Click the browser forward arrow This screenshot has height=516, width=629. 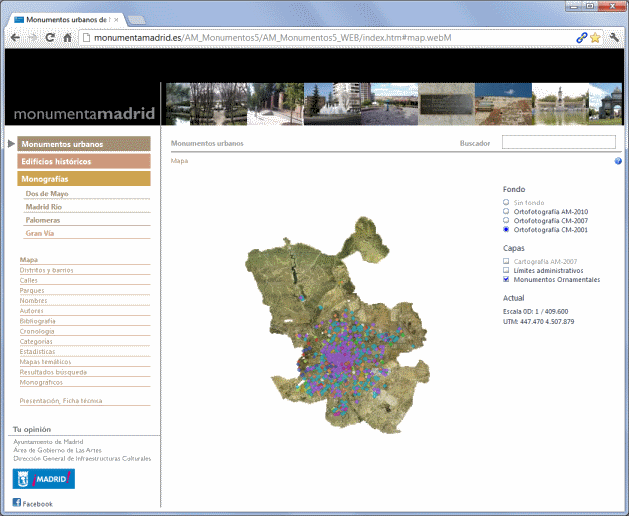pyautogui.click(x=32, y=38)
